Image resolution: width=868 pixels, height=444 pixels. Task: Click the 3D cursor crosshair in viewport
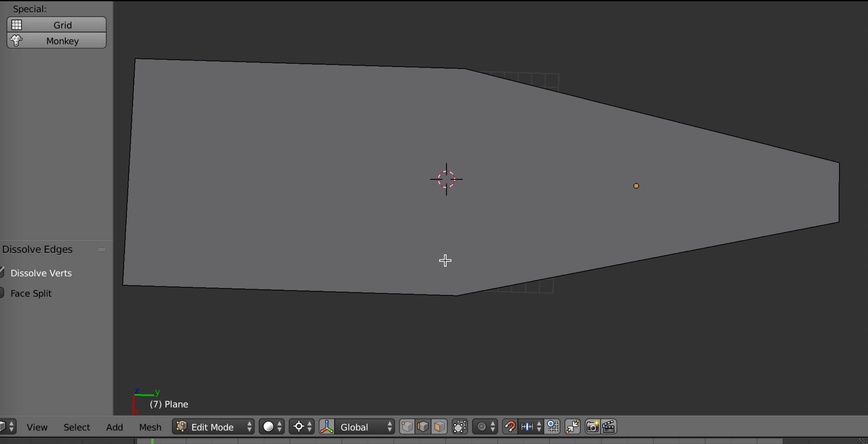[x=446, y=179]
